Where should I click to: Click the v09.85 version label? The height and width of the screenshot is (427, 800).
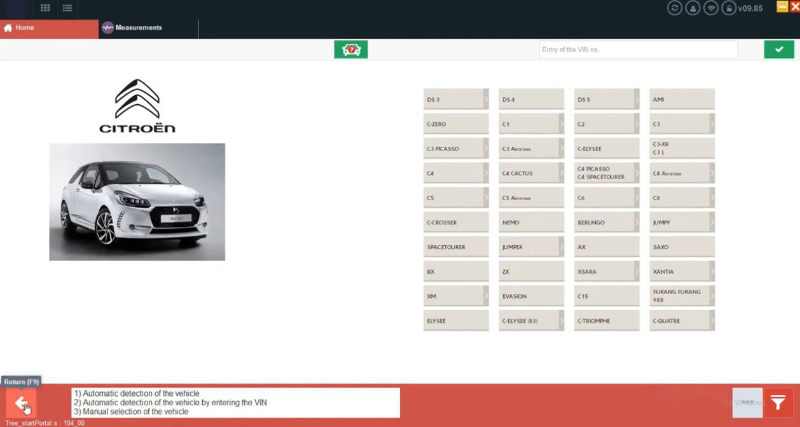click(x=750, y=8)
